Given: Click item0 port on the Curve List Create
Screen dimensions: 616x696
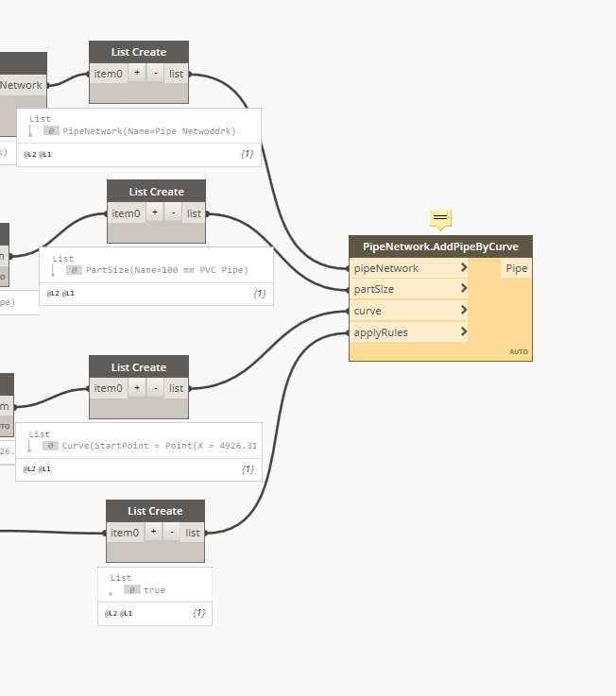Looking at the screenshot, I should (109, 388).
